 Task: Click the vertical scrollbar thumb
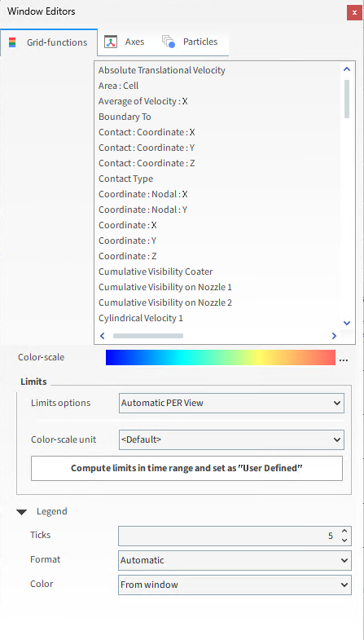pyautogui.click(x=347, y=99)
